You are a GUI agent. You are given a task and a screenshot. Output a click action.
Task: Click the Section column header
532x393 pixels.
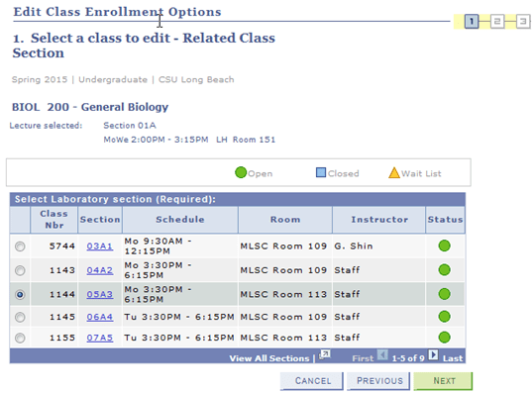pos(100,220)
